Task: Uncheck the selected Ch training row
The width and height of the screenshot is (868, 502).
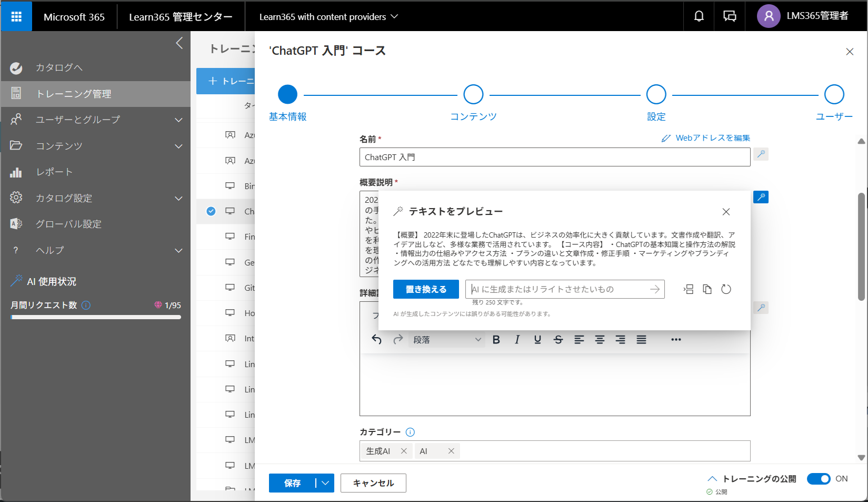Action: [211, 211]
